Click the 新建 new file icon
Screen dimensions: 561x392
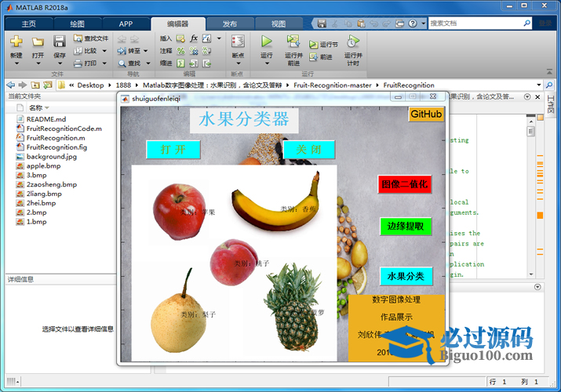16,42
